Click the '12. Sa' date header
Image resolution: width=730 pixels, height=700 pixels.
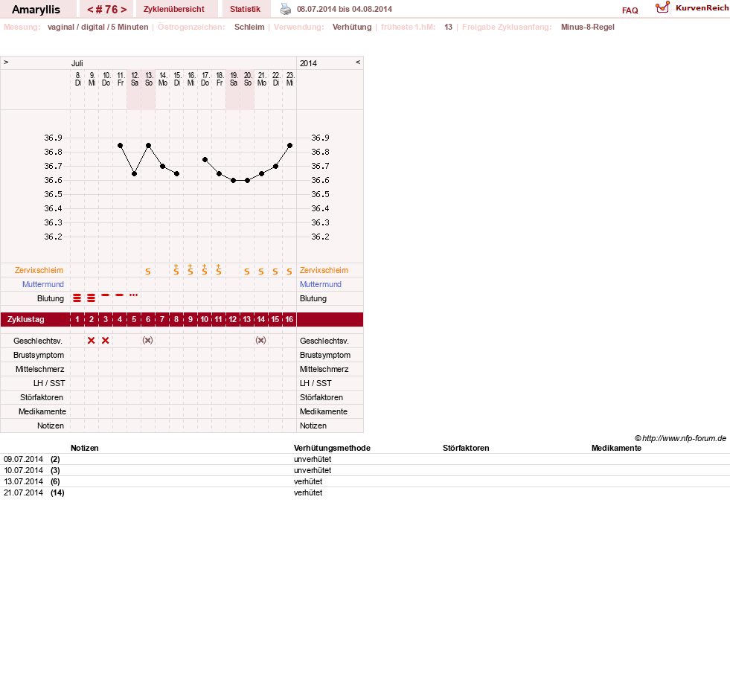pos(135,79)
